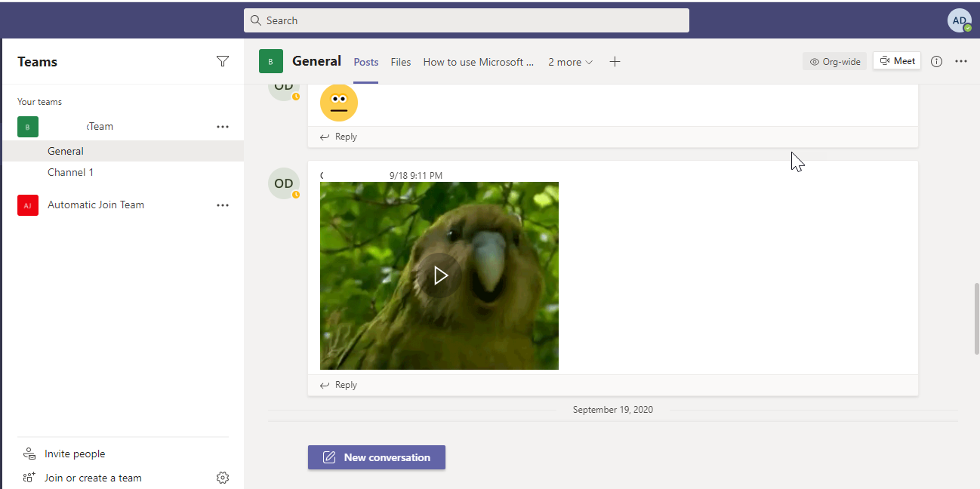Select the General channel
Image resolution: width=980 pixels, height=489 pixels.
pos(122,151)
